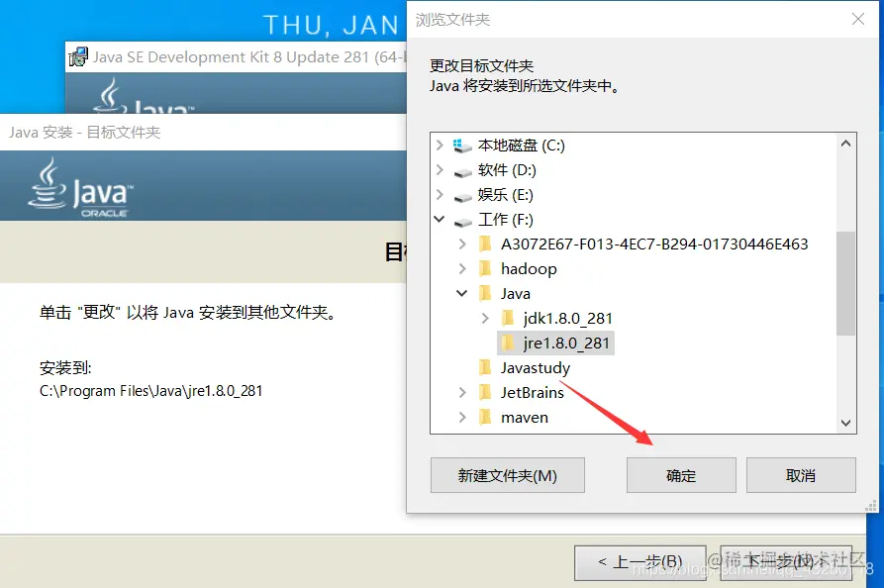
Task: Click the jdk1.8.0_281 folder icon
Action: pyautogui.click(x=508, y=318)
